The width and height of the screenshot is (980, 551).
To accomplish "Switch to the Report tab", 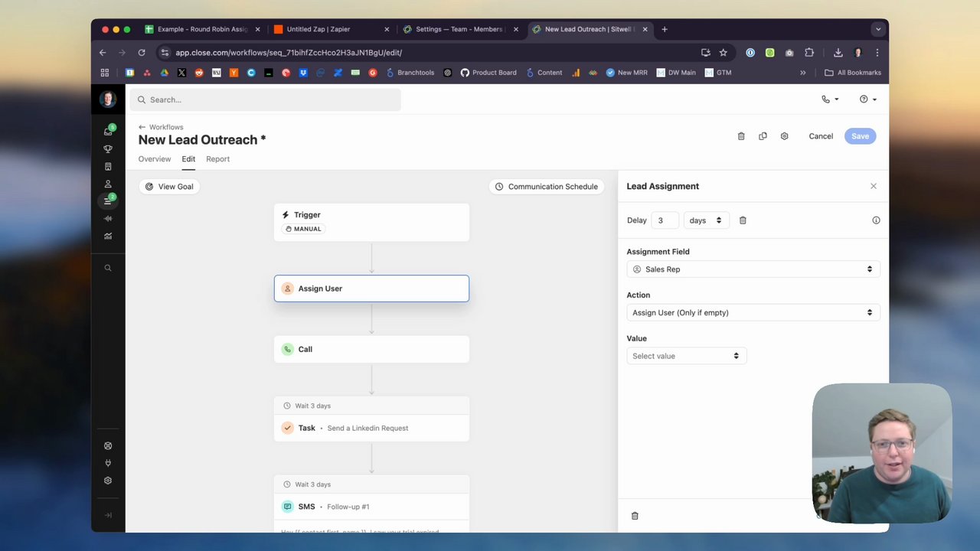I will (217, 159).
